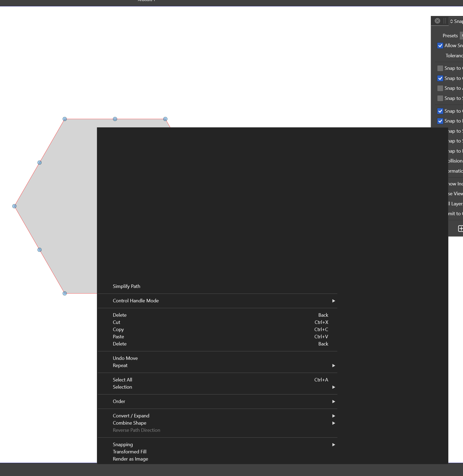Click Transformed Fill in the context menu
This screenshot has height=476, width=463.
[130, 452]
